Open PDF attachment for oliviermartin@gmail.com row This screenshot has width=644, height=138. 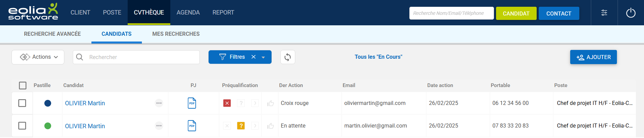192,103
